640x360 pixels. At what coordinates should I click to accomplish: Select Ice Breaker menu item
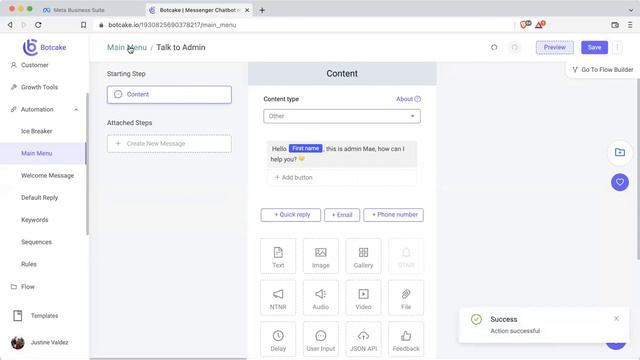point(37,131)
